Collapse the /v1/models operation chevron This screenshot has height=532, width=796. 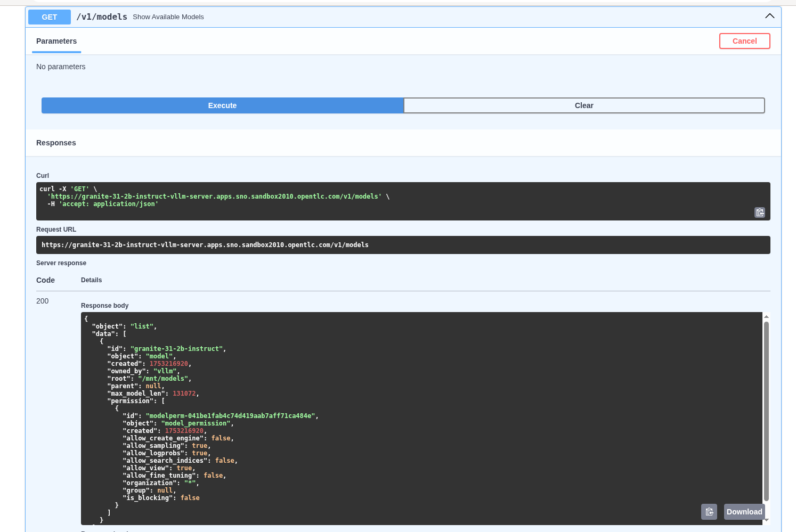pos(770,16)
